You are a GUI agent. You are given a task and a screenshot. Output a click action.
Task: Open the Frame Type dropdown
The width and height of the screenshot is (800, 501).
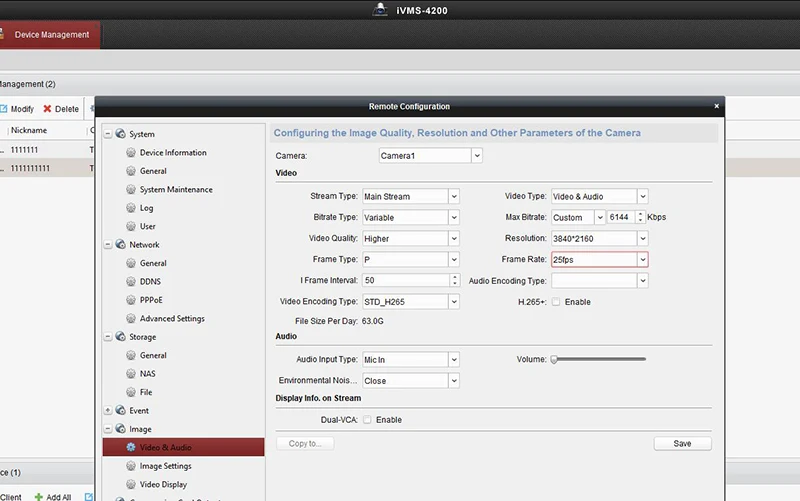[454, 260]
